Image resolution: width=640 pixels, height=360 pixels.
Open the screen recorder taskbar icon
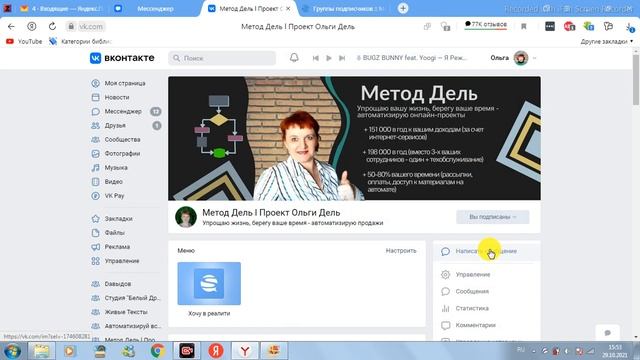click(187, 351)
